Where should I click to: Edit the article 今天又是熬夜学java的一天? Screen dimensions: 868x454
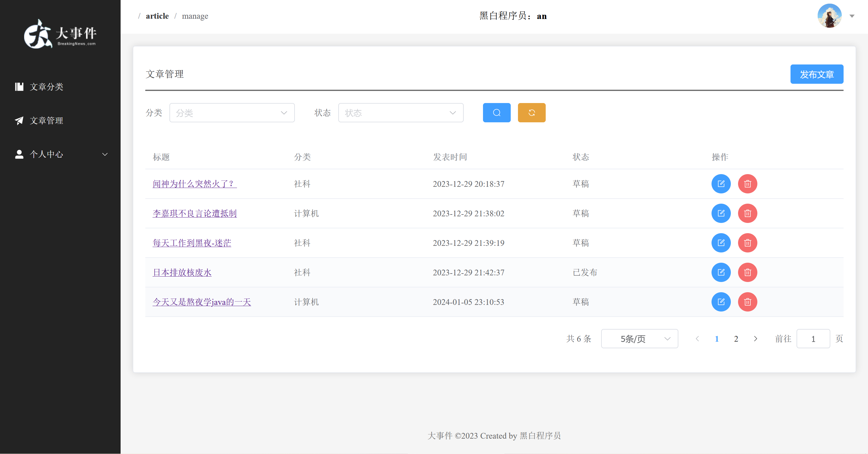click(x=721, y=302)
